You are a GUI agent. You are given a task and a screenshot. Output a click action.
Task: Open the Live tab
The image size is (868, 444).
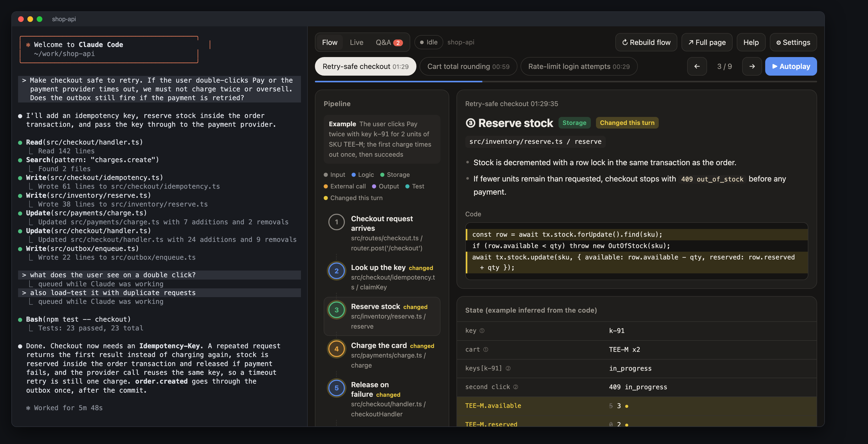356,42
